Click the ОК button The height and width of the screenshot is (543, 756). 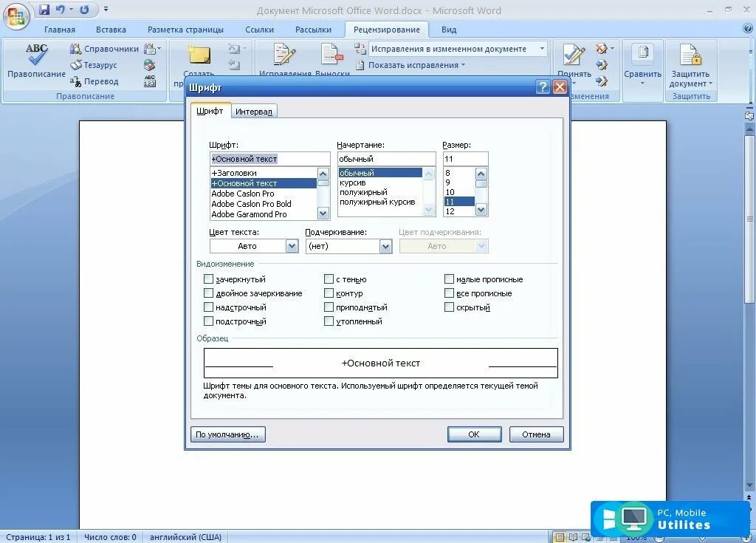pos(474,434)
